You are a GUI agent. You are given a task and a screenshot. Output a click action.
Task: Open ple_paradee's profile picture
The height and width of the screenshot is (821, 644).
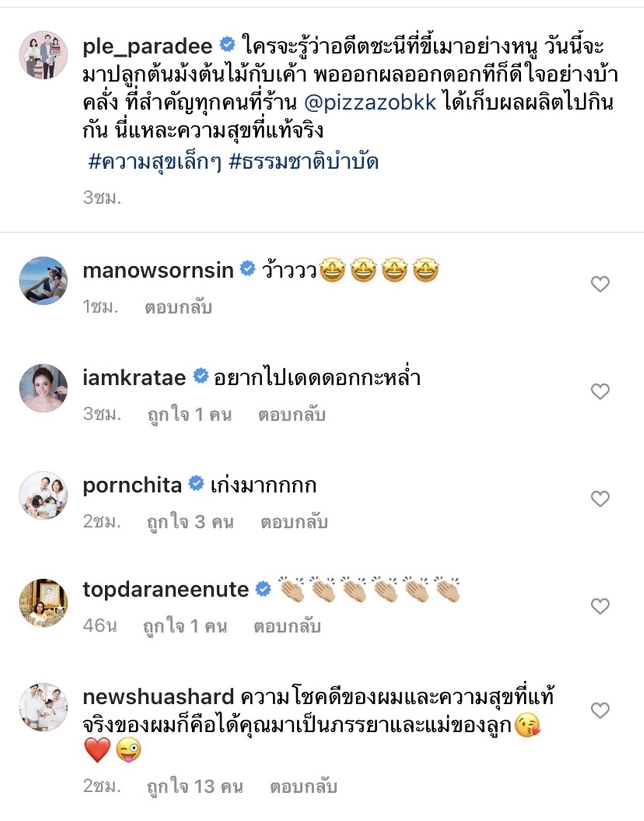tap(43, 55)
